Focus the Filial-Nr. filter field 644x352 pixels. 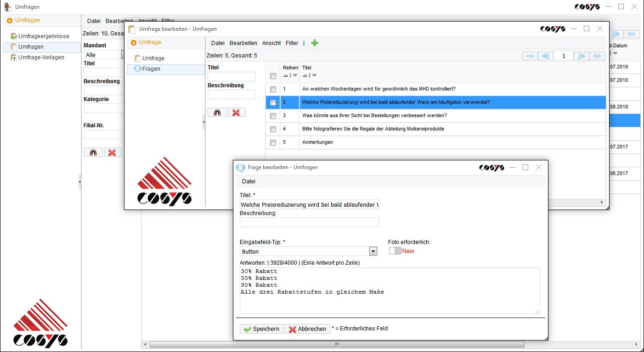[104, 135]
